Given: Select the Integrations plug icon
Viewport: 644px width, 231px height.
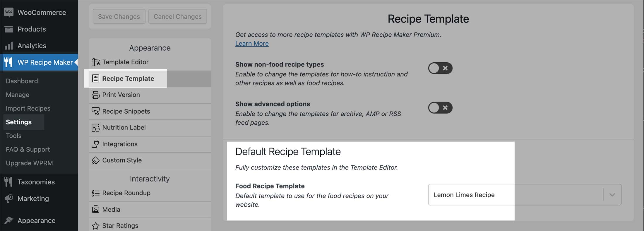Looking at the screenshot, I should click(x=95, y=144).
